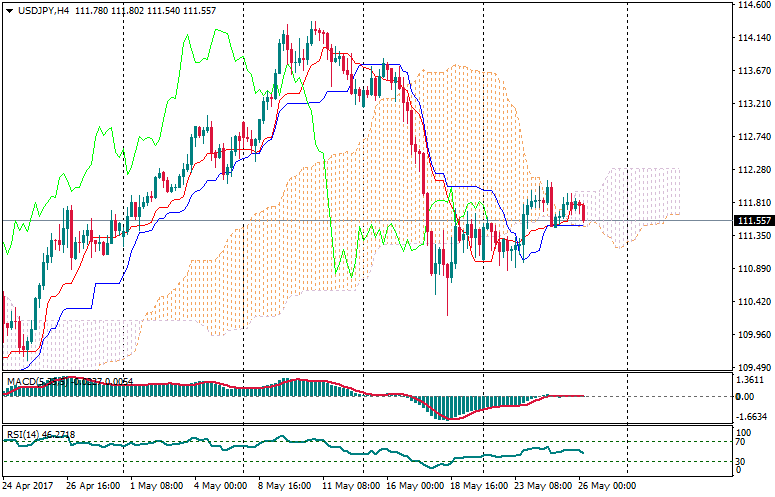
Task: Click the triangle arrow beside USDJPY title
Action: 9,10
